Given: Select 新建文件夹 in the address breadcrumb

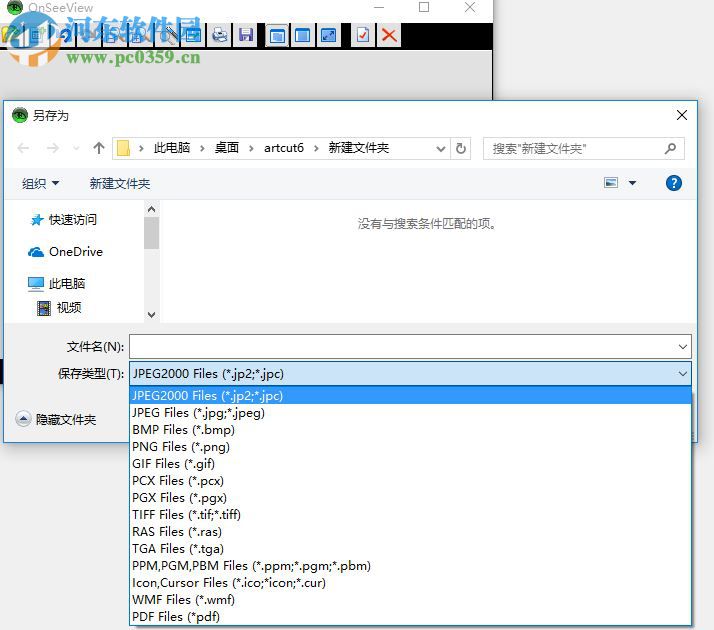Looking at the screenshot, I should pyautogui.click(x=359, y=148).
